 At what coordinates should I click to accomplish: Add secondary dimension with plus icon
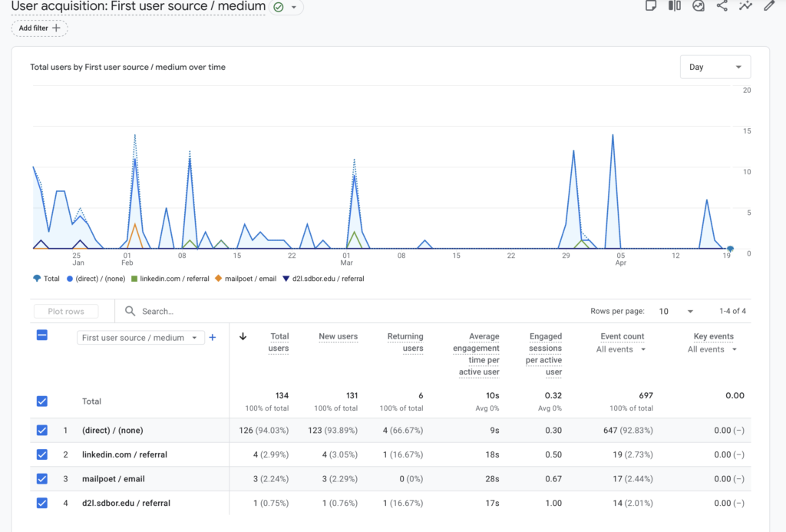click(x=213, y=338)
